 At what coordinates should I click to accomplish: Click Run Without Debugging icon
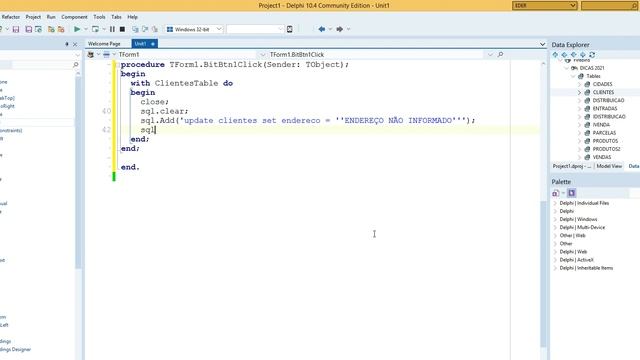click(95, 29)
